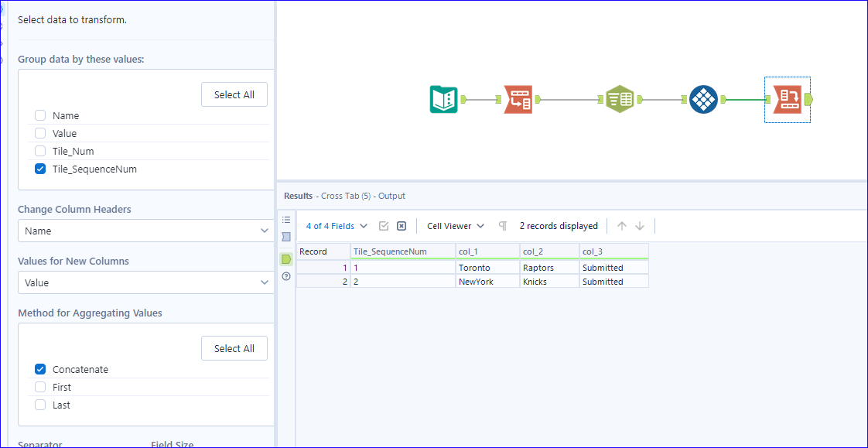This screenshot has width=868, height=448.
Task: Click the selected Cross Tab tool
Action: coord(787,99)
